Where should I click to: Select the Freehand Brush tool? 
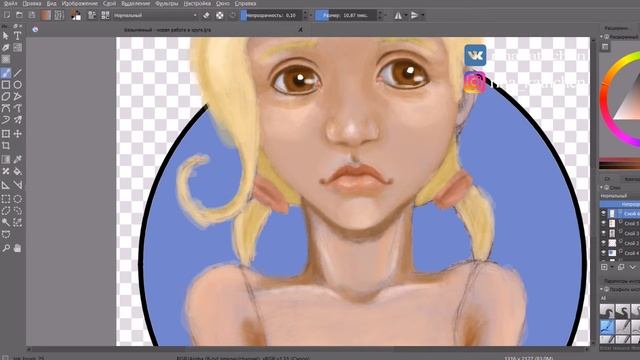pyautogui.click(x=6, y=73)
